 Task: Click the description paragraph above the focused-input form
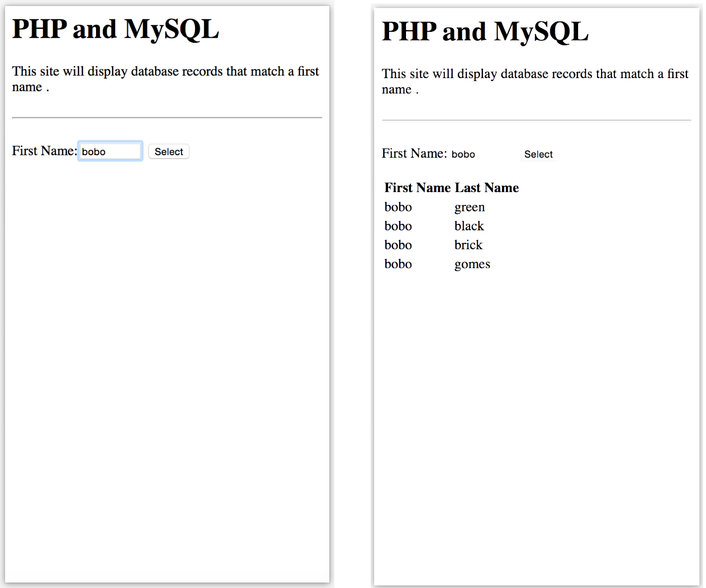point(165,79)
